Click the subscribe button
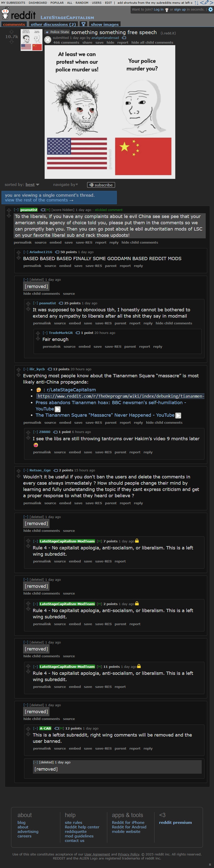Viewport: 214px width, 868px height. coord(101,185)
